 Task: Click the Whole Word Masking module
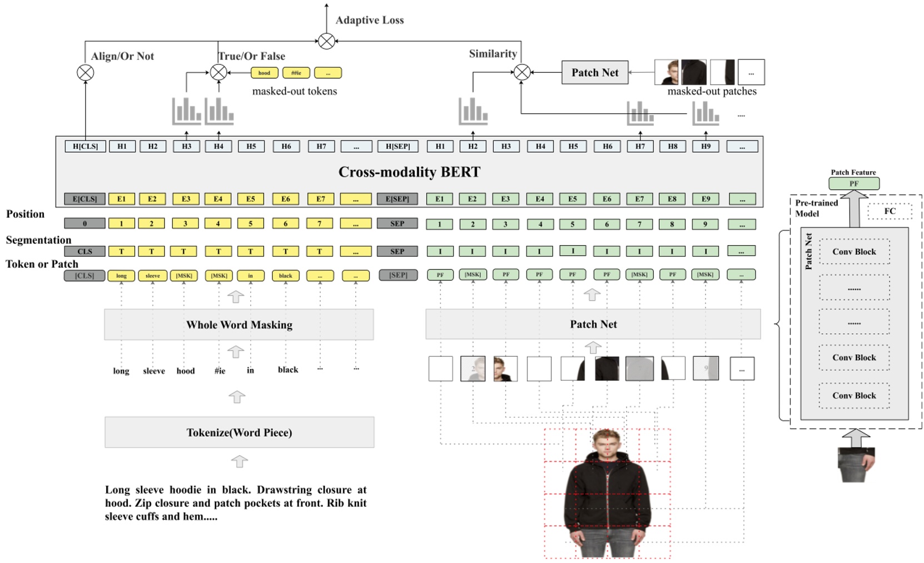click(x=239, y=325)
